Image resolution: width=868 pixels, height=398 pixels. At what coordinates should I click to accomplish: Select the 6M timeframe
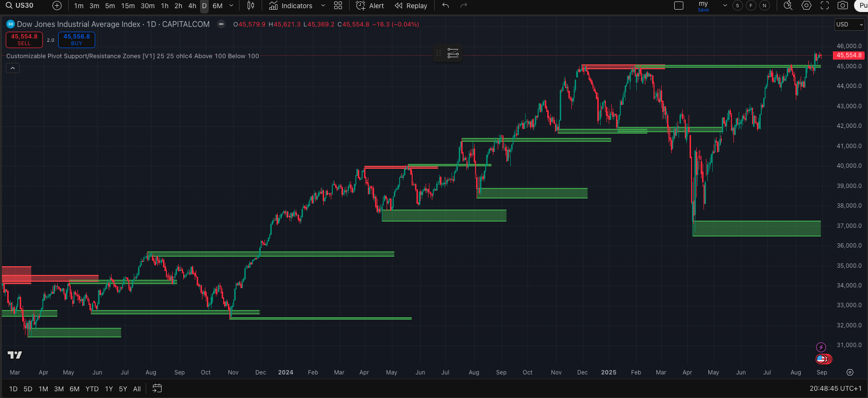click(x=218, y=6)
